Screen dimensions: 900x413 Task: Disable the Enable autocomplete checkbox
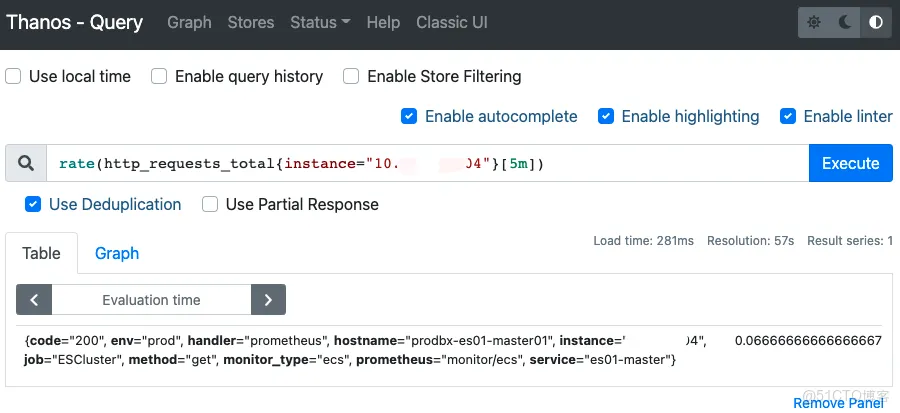pyautogui.click(x=409, y=116)
